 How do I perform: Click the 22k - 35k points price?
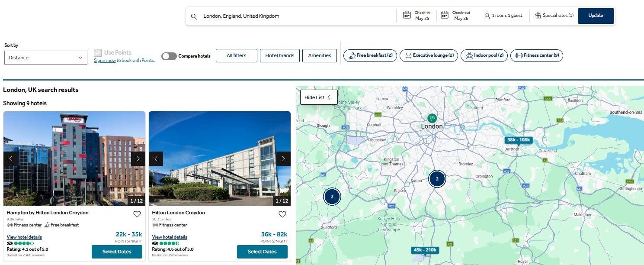click(x=129, y=234)
